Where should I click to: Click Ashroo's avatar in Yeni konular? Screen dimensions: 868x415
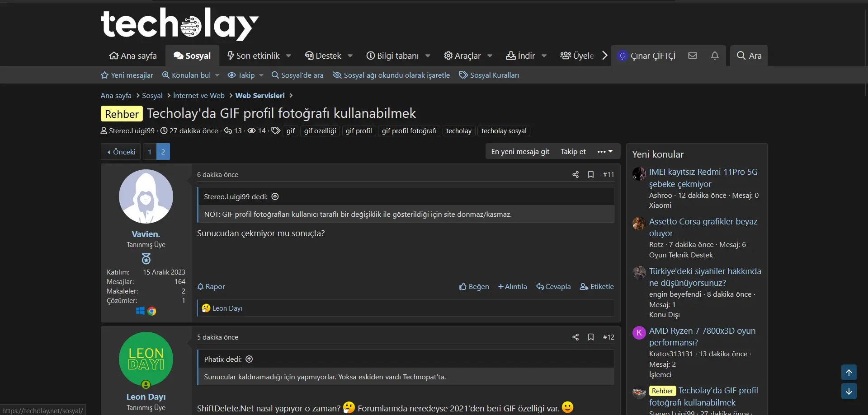639,174
